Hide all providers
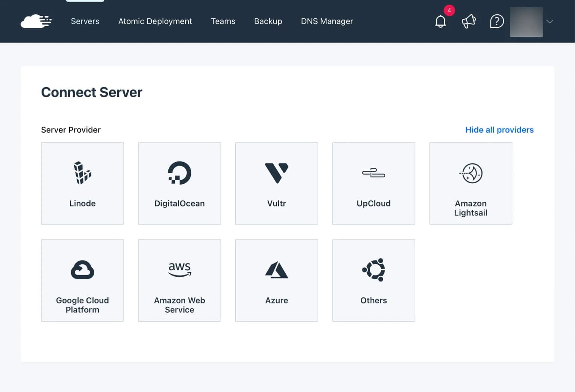Screen dimensions: 575x392 499,130
